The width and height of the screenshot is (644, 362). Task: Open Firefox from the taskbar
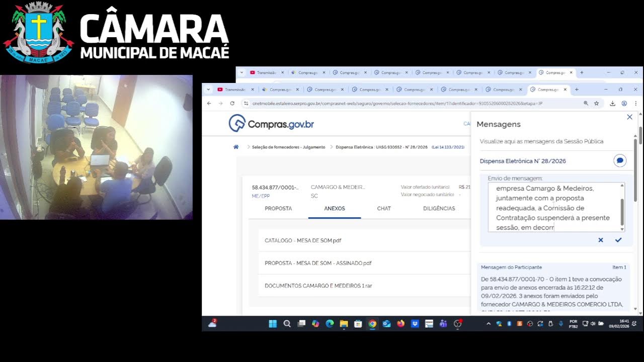coord(400,324)
